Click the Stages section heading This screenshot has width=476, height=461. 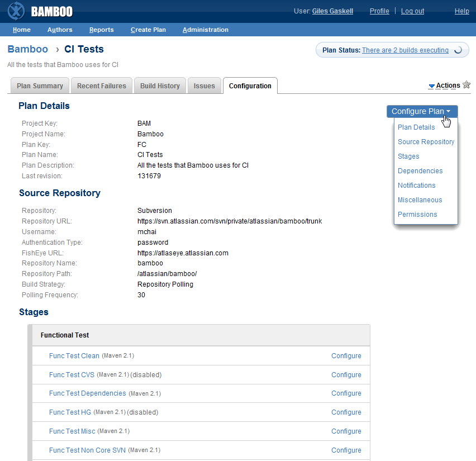(34, 312)
